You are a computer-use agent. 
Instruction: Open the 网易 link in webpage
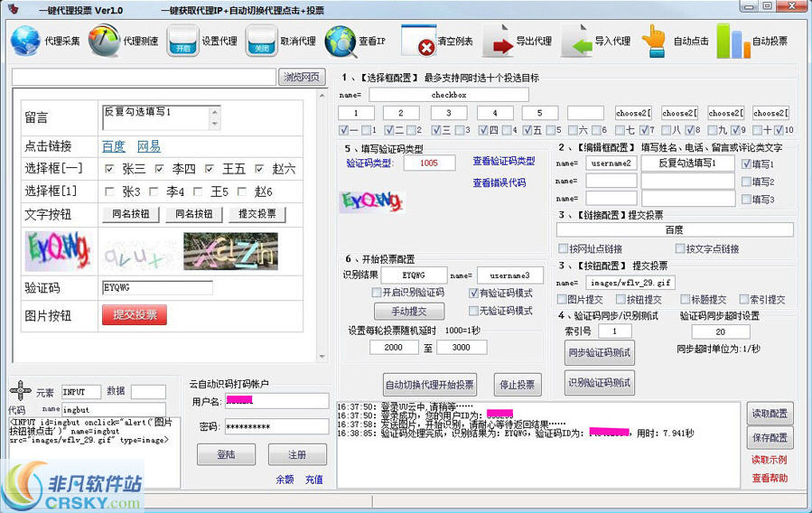(x=149, y=146)
